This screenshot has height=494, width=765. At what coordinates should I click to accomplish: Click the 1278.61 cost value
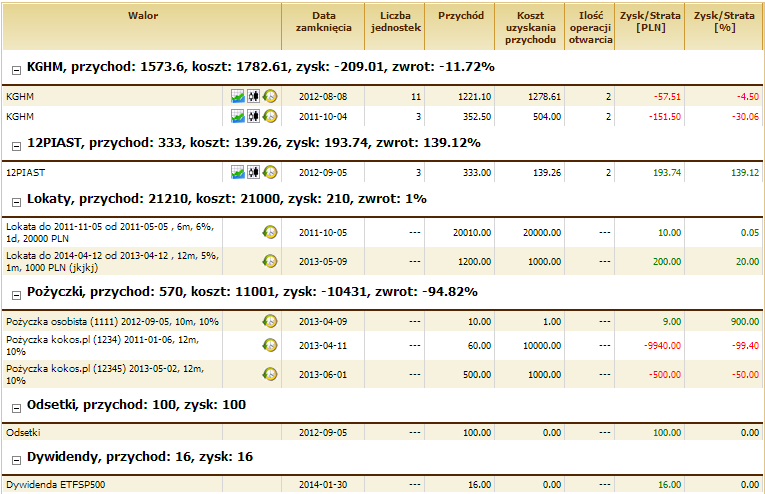[544, 97]
